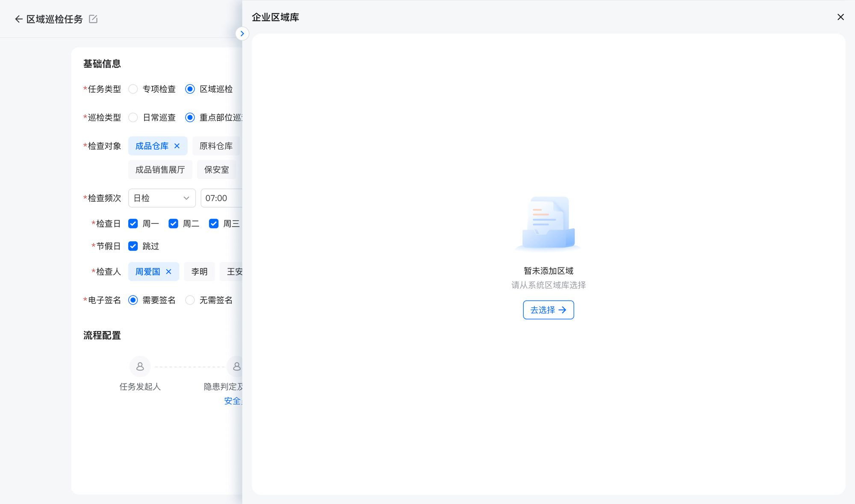
Task: Click the 任务发起人 person icon
Action: click(140, 366)
